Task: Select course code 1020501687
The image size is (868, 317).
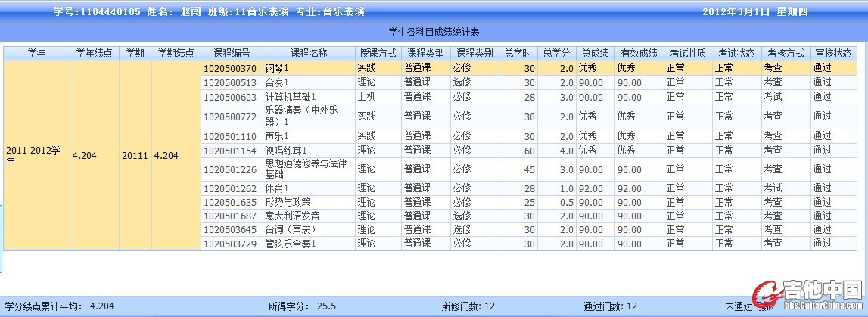Action: click(230, 216)
